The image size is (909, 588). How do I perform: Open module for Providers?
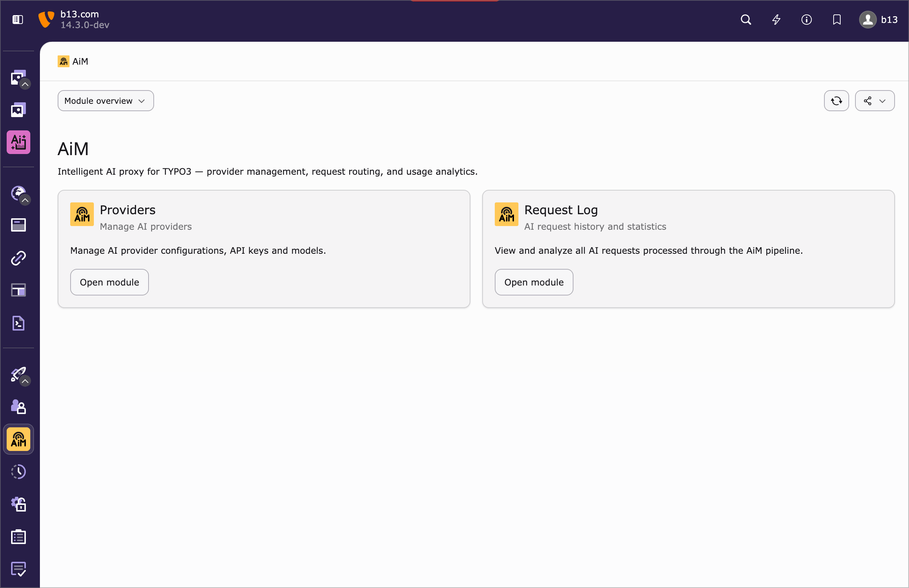click(109, 282)
